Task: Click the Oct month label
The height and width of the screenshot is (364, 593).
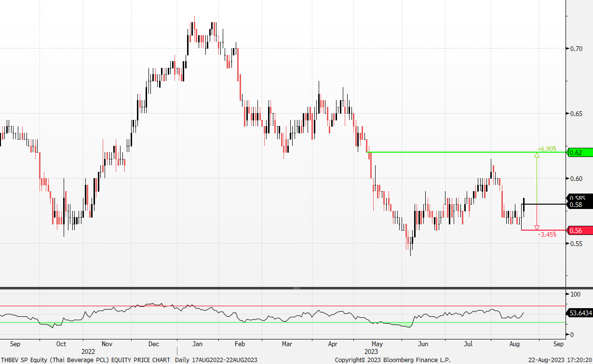Action: click(x=61, y=344)
